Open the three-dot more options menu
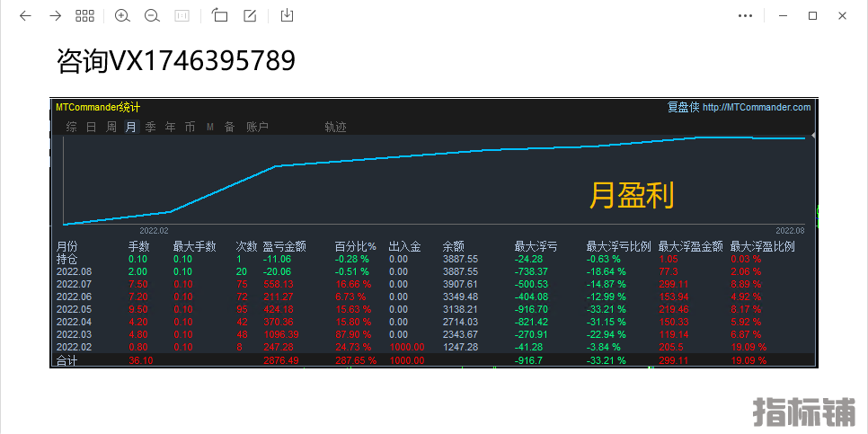The image size is (868, 434). pyautogui.click(x=745, y=16)
